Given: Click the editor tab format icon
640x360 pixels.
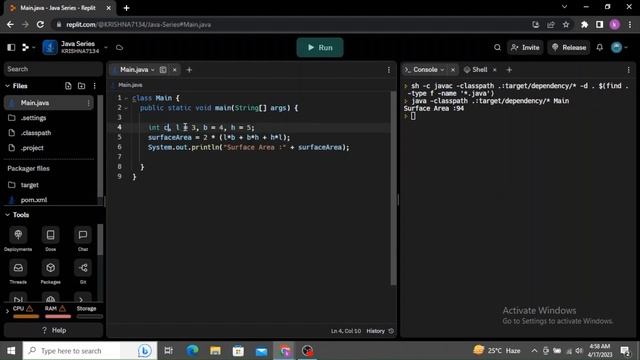Looking at the screenshot, I should (x=163, y=70).
